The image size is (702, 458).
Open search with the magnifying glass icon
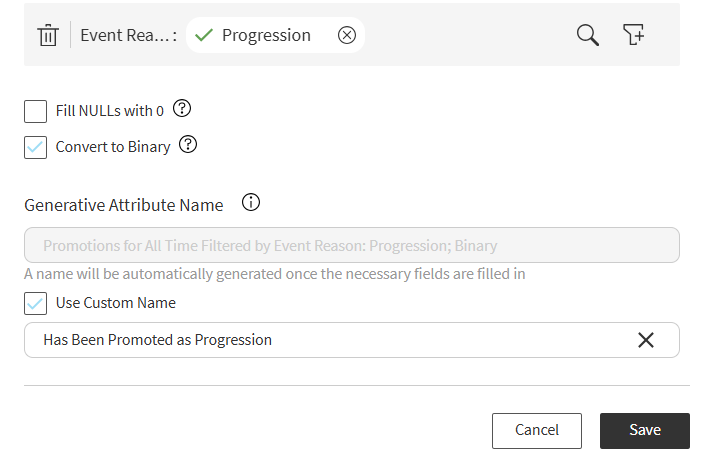pos(587,35)
